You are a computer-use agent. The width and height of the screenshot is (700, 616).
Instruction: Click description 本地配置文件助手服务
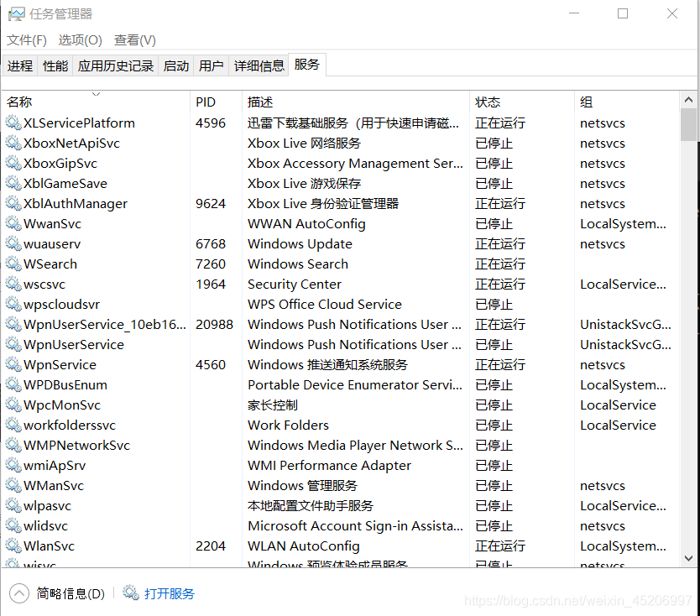(x=311, y=506)
